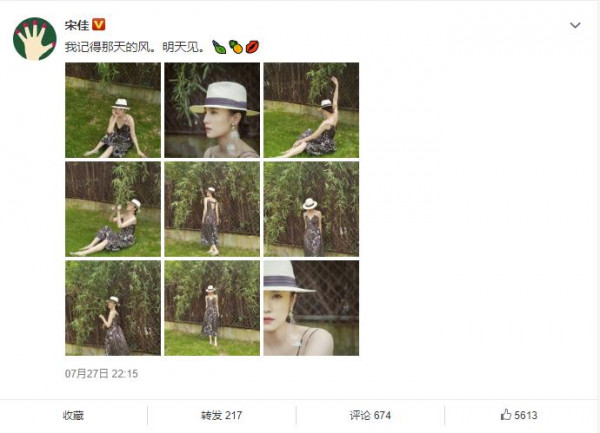Click the red lips emoji in post
This screenshot has height=433, width=600.
(x=252, y=47)
